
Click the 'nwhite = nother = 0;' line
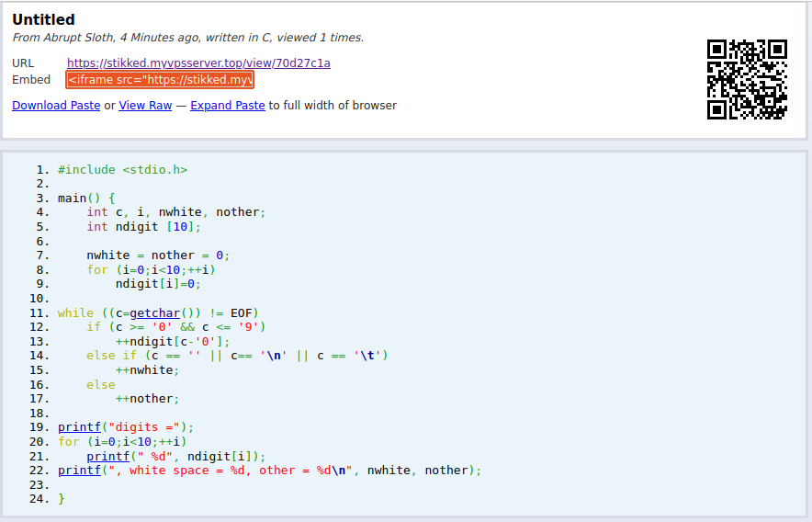[x=158, y=255]
